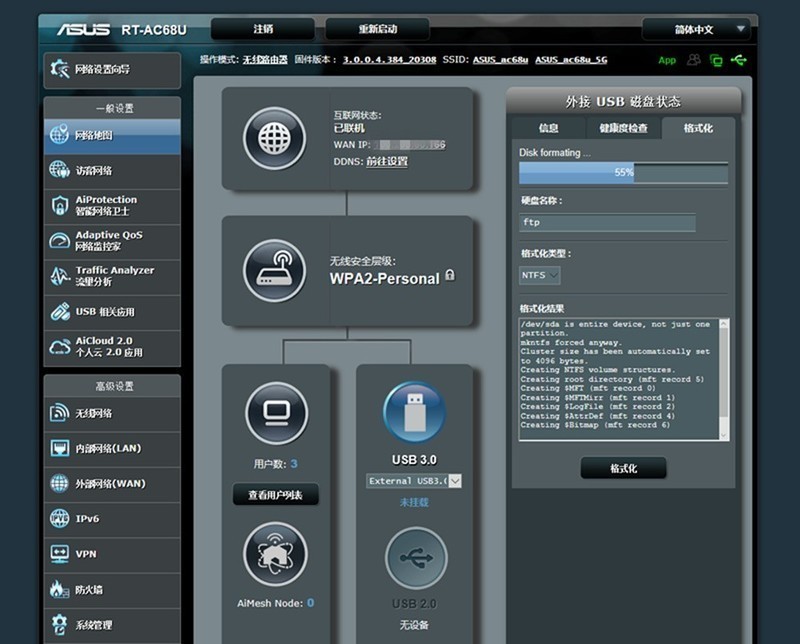The width and height of the screenshot is (800, 644).
Task: Click the disk formatting progress bar
Action: coord(623,173)
